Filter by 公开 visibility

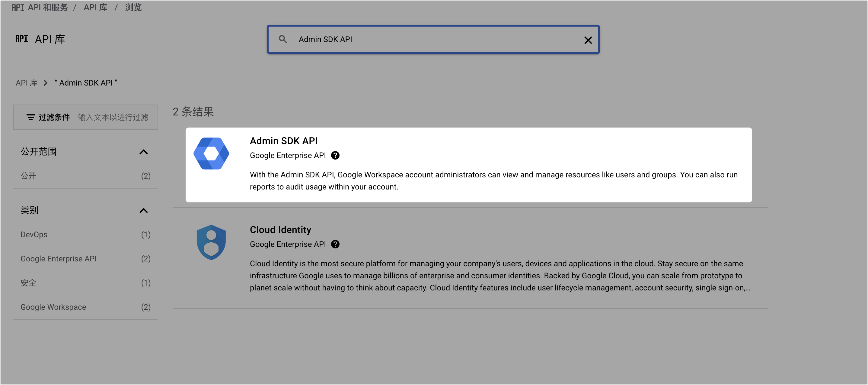[86, 176]
